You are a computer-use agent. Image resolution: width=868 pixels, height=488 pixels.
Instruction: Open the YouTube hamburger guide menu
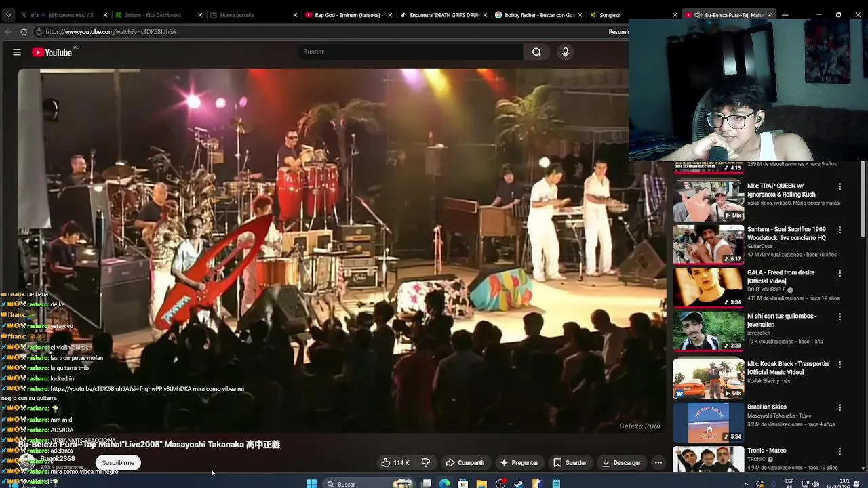click(x=17, y=52)
